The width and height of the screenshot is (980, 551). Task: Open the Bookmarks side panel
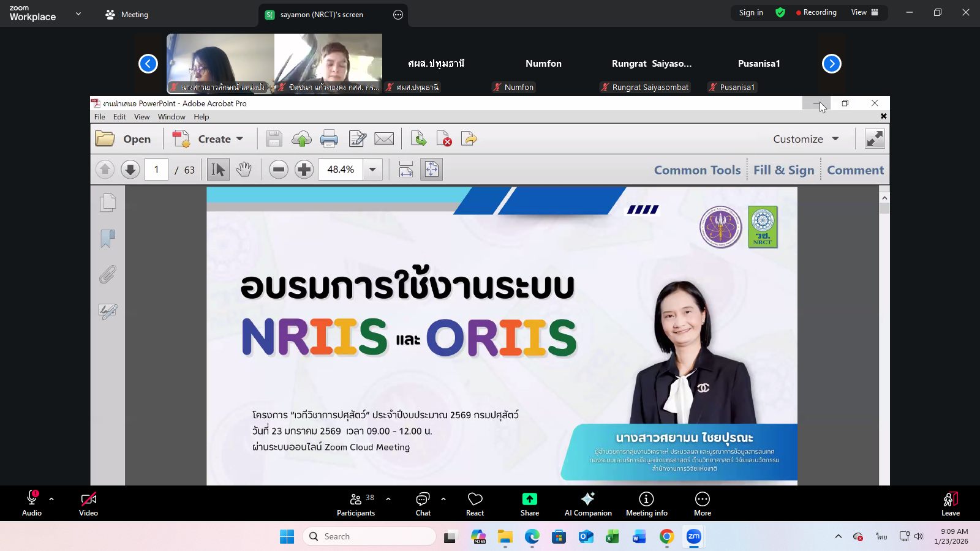pos(108,239)
